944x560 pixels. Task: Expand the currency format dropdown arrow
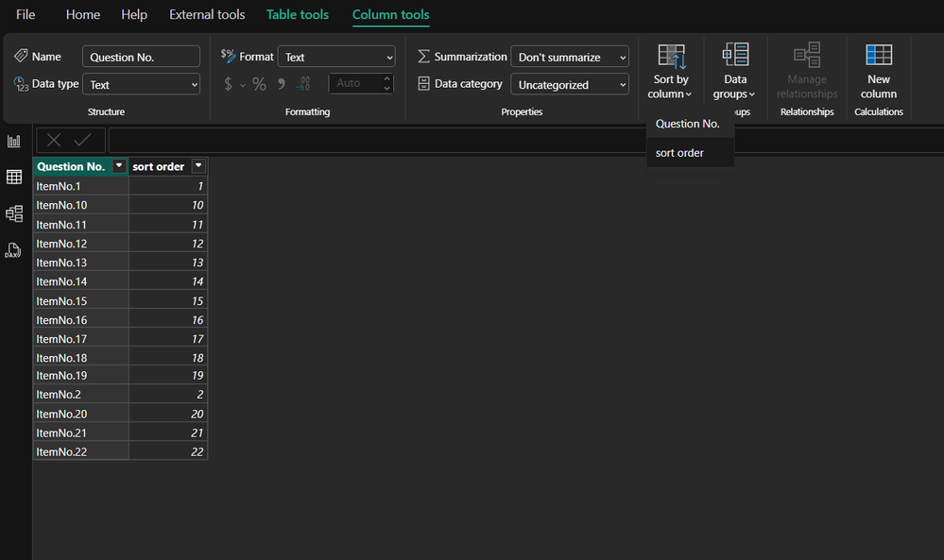243,85
